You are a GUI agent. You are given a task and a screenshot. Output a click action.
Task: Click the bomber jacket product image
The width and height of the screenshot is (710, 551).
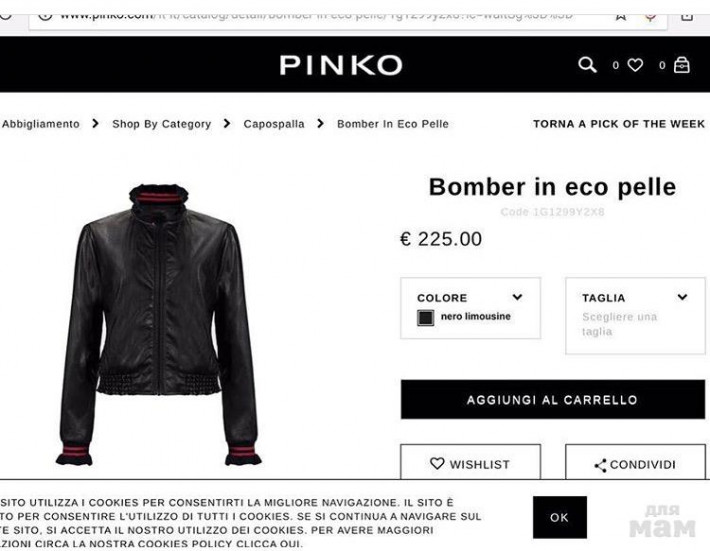click(x=158, y=324)
